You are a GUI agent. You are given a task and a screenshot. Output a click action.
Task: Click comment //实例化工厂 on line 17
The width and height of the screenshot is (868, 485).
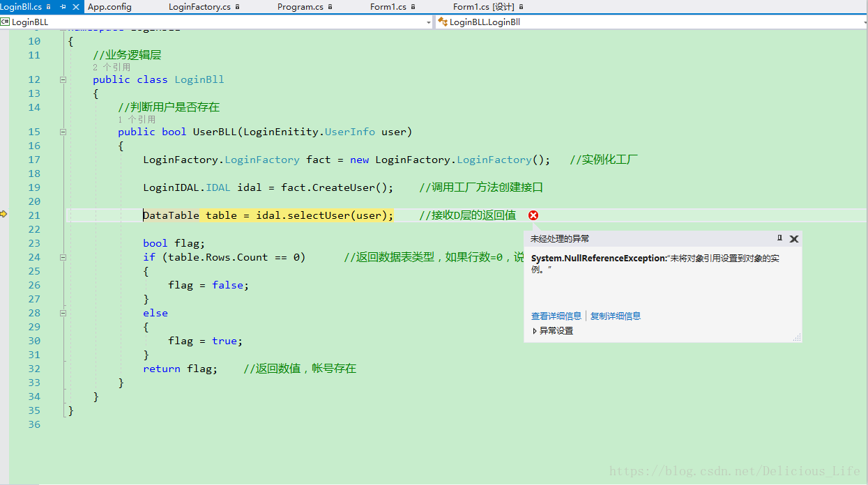click(604, 160)
